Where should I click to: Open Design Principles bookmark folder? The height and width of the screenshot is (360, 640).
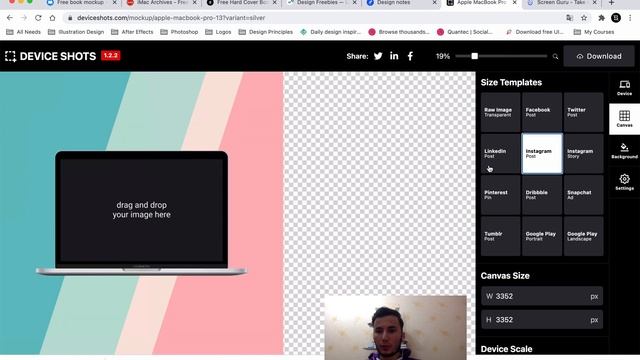pyautogui.click(x=266, y=32)
